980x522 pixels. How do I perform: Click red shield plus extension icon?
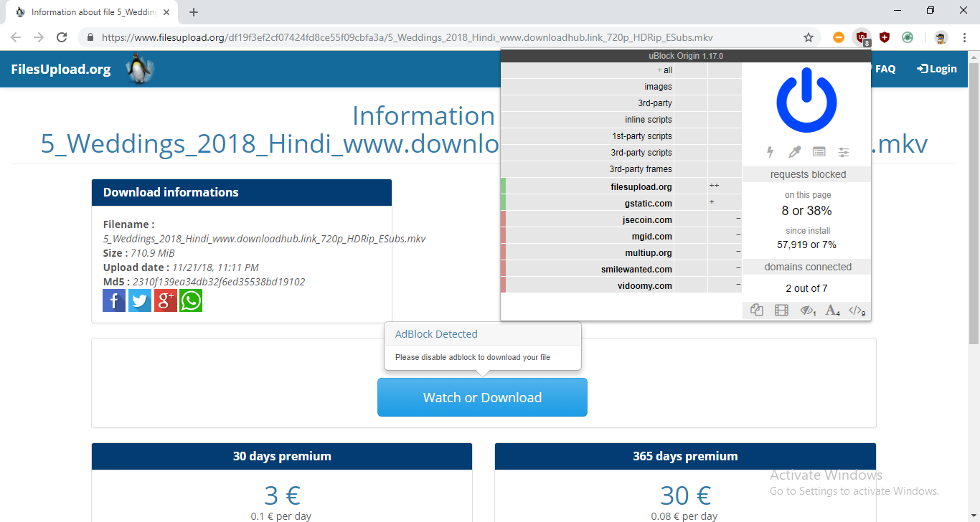885,37
